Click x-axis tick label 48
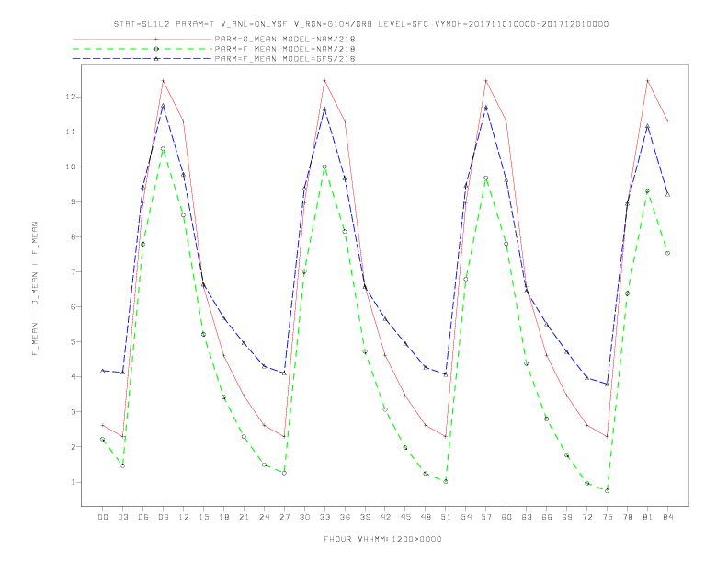 tap(426, 517)
